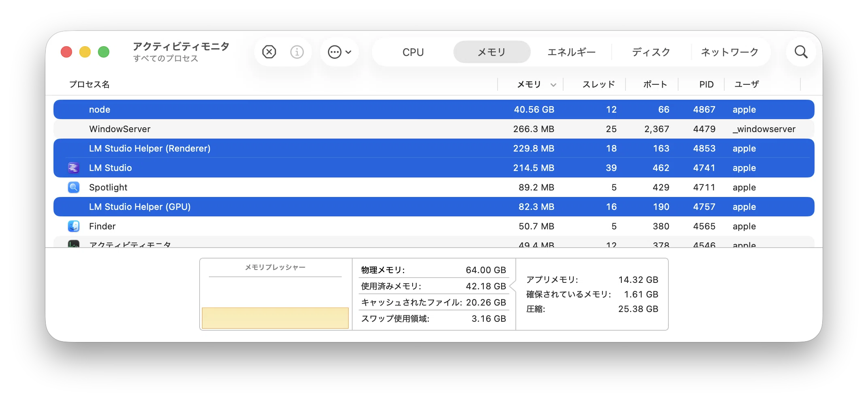Screen dimensions: 868x402
Task: Click the 圧縮 25.38 GB value
Action: point(638,309)
